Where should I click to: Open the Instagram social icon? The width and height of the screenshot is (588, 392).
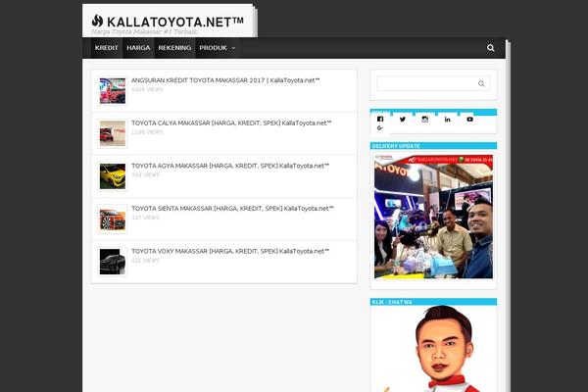(x=425, y=120)
